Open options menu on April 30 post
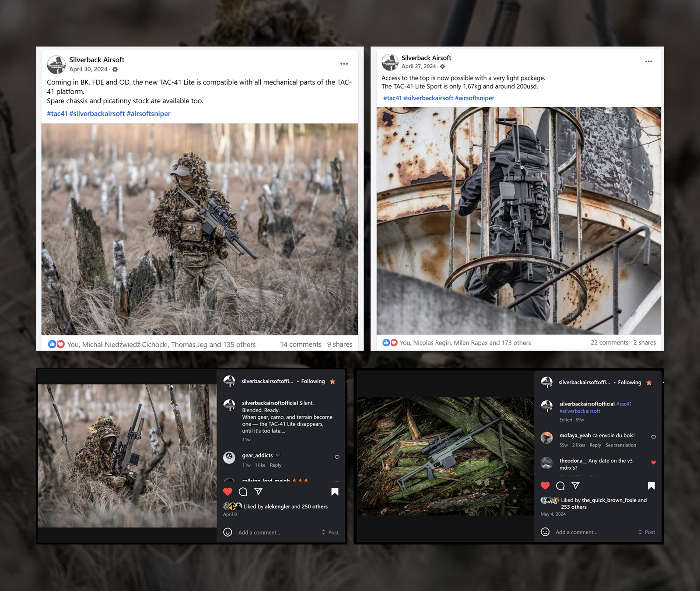This screenshot has width=700, height=591. pyautogui.click(x=344, y=64)
